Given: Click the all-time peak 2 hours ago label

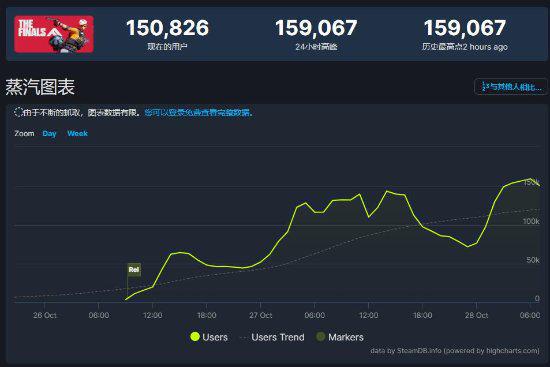Looking at the screenshot, I should pos(465,47).
